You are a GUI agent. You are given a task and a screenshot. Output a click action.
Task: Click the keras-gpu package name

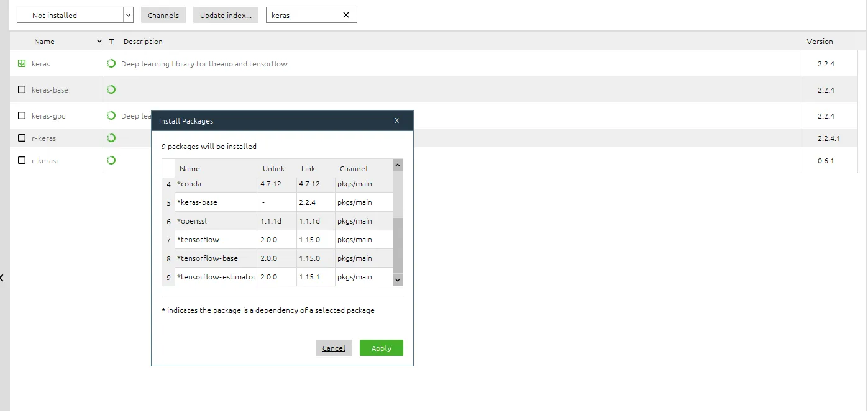point(48,116)
